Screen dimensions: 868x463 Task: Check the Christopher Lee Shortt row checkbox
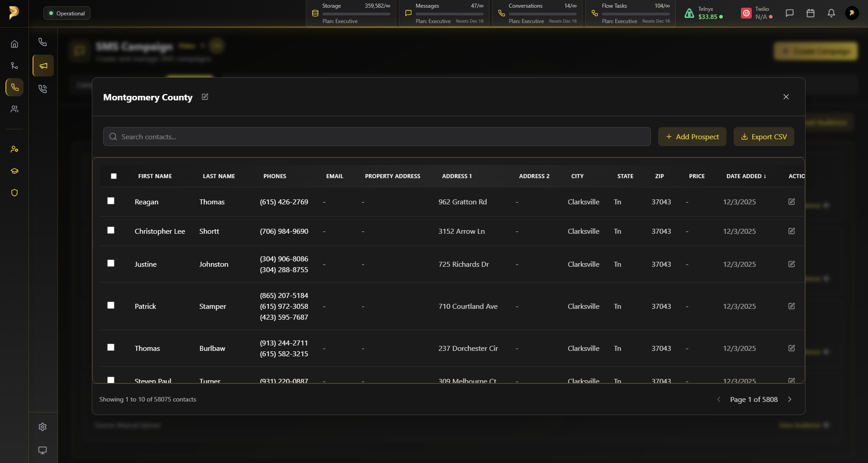coord(111,230)
